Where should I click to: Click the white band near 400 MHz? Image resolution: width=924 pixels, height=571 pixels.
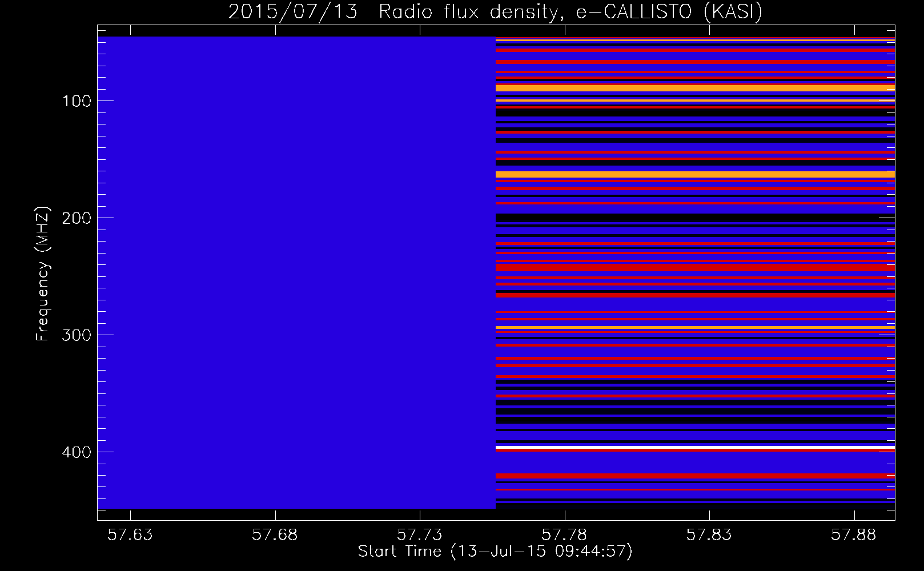click(x=695, y=447)
